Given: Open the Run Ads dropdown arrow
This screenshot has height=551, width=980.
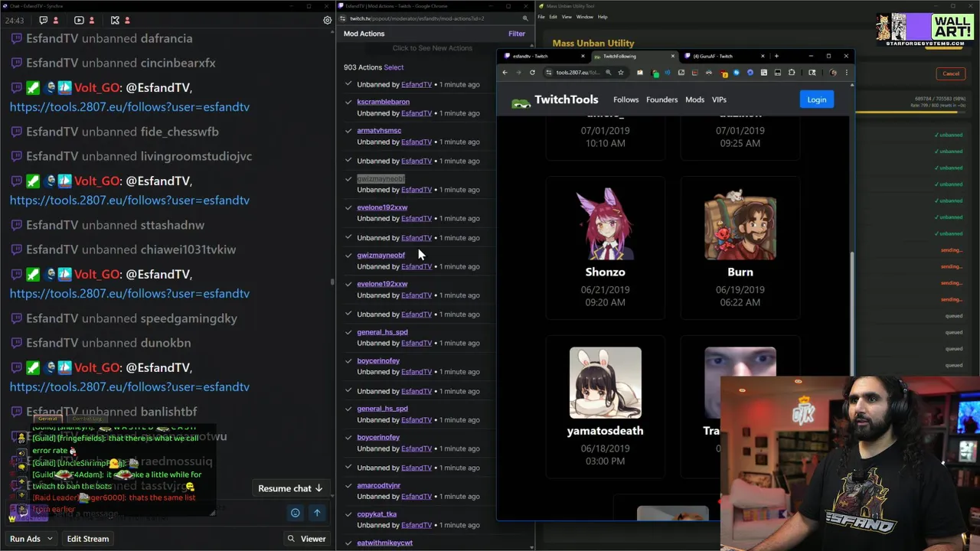Looking at the screenshot, I should [x=50, y=539].
